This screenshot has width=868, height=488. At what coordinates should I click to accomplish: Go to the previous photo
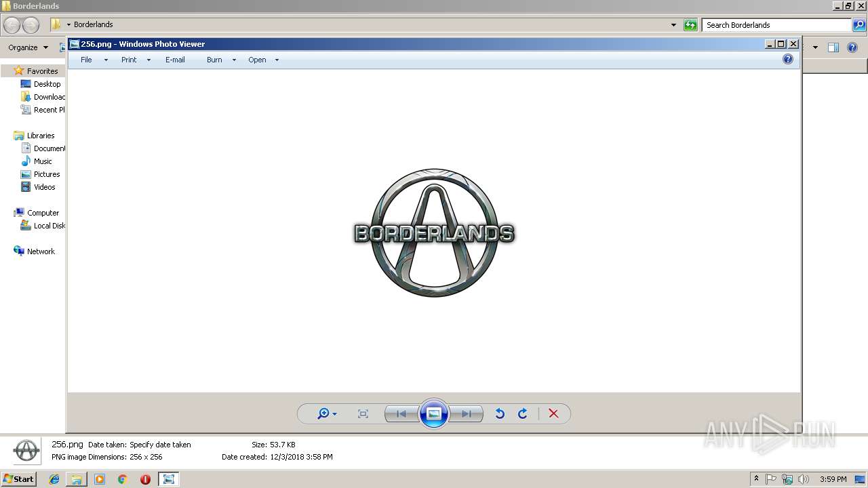click(x=401, y=413)
